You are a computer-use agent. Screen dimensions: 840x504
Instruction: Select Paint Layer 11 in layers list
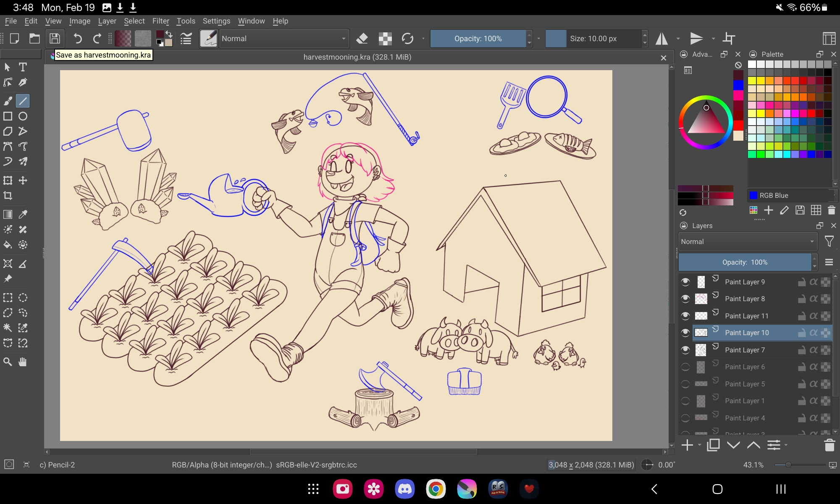coord(747,316)
